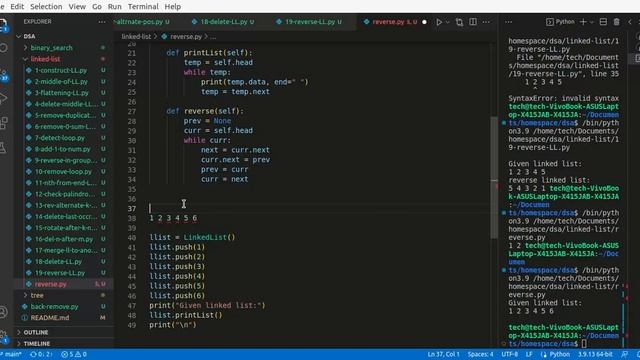
Task: Synchronize changes in status bar
Action: (x=41, y=354)
